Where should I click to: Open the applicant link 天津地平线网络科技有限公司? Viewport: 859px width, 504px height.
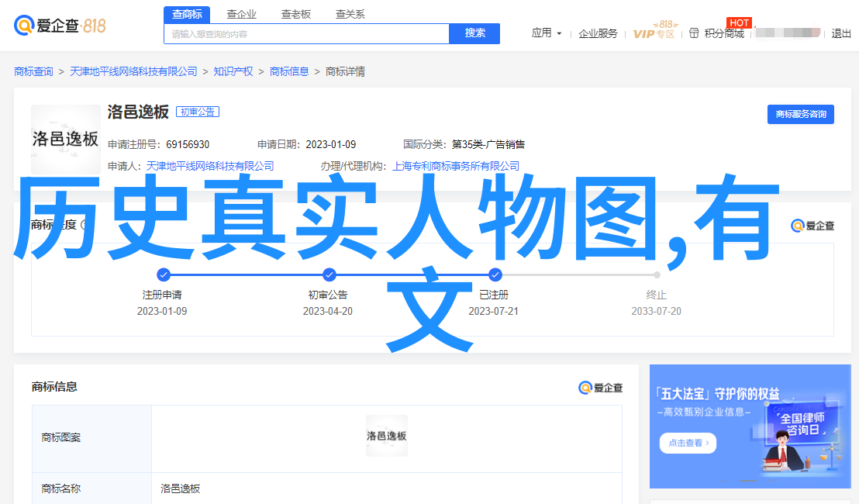tap(210, 166)
